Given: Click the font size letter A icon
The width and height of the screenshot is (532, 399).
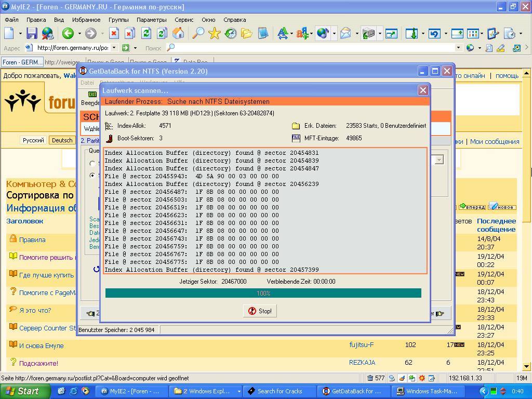Looking at the screenshot, I should pyautogui.click(x=282, y=33).
